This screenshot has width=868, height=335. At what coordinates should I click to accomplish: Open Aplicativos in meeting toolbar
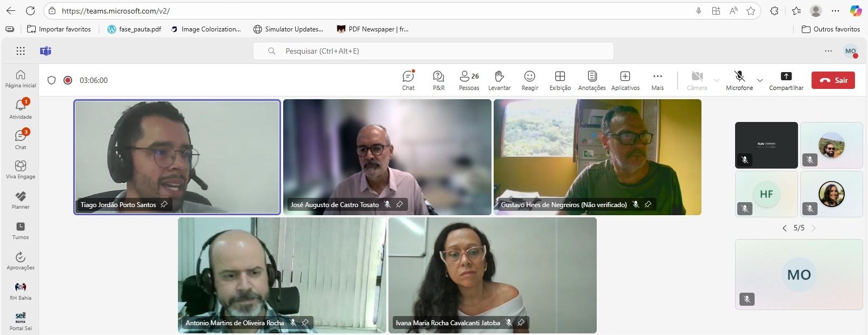(x=625, y=80)
